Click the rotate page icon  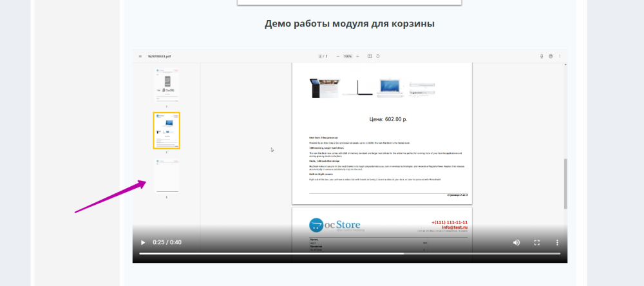[x=378, y=56]
